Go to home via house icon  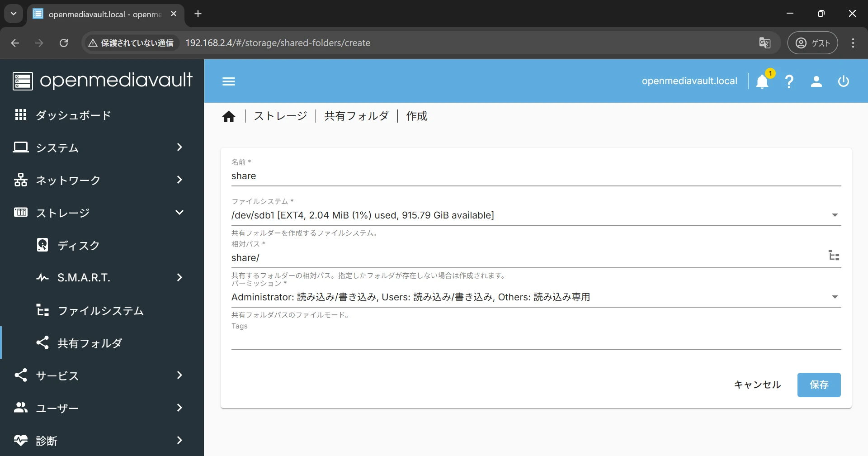pyautogui.click(x=229, y=117)
